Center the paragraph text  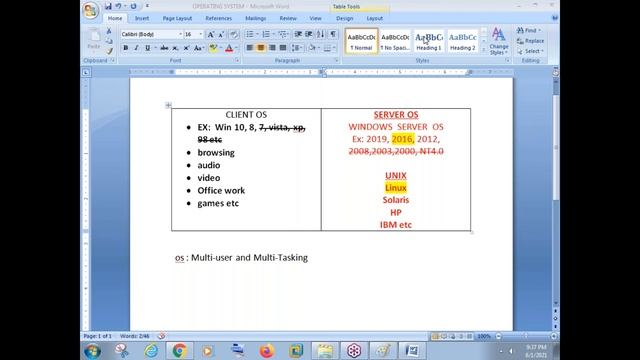pyautogui.click(x=260, y=48)
